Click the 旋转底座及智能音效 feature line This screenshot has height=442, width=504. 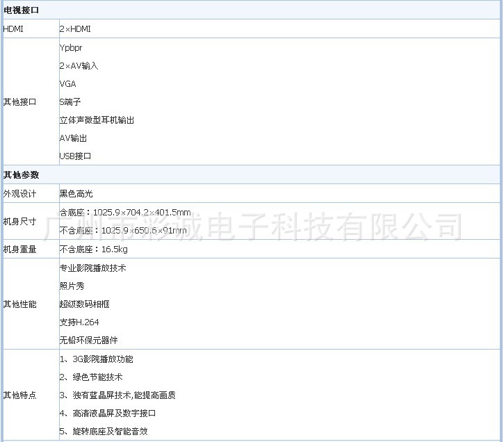coord(104,431)
